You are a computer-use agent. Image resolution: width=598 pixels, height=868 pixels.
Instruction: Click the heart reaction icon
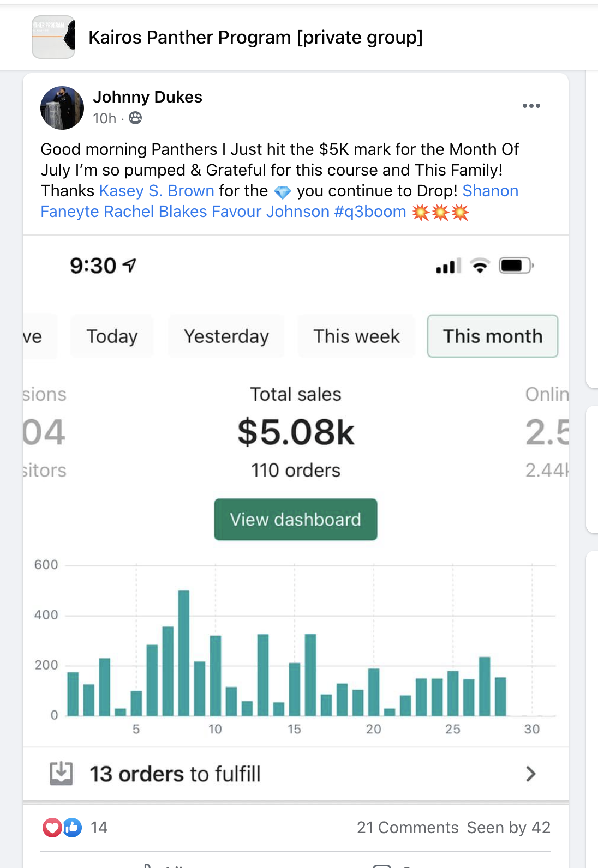[x=52, y=828]
